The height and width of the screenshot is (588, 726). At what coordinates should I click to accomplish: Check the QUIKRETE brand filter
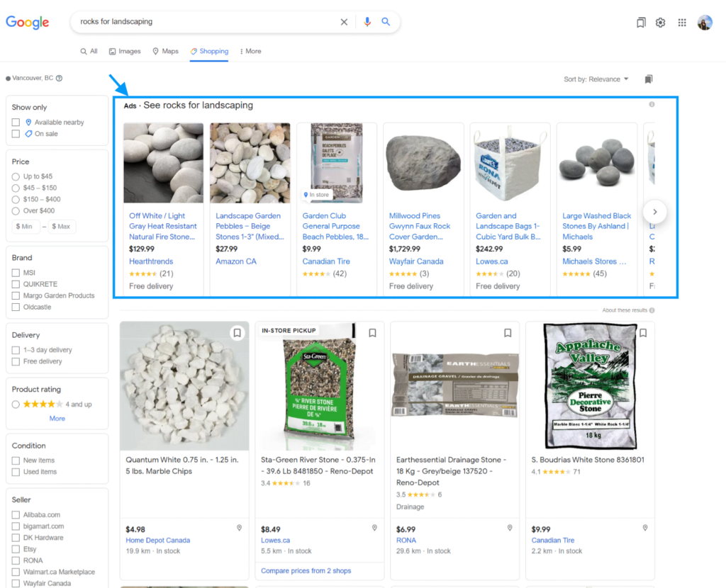16,284
